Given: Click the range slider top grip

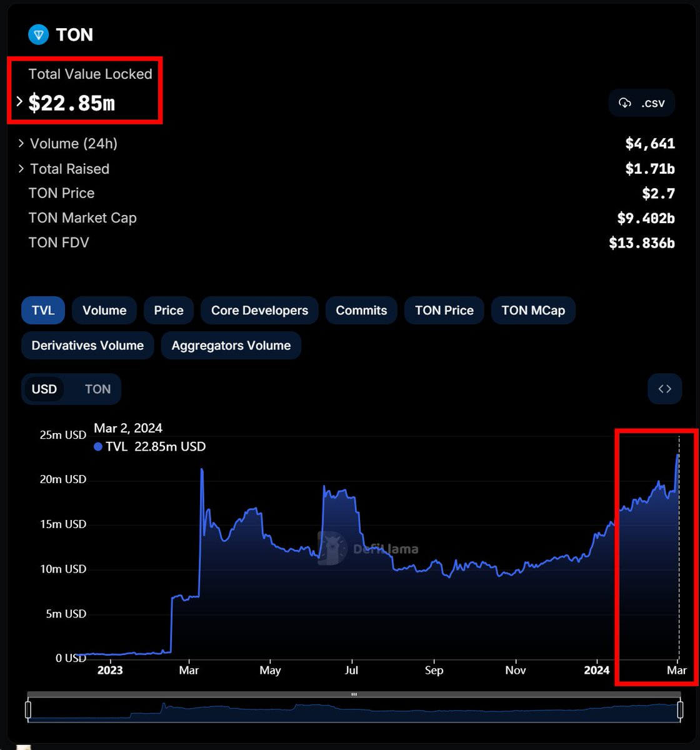Looking at the screenshot, I should pyautogui.click(x=354, y=694).
